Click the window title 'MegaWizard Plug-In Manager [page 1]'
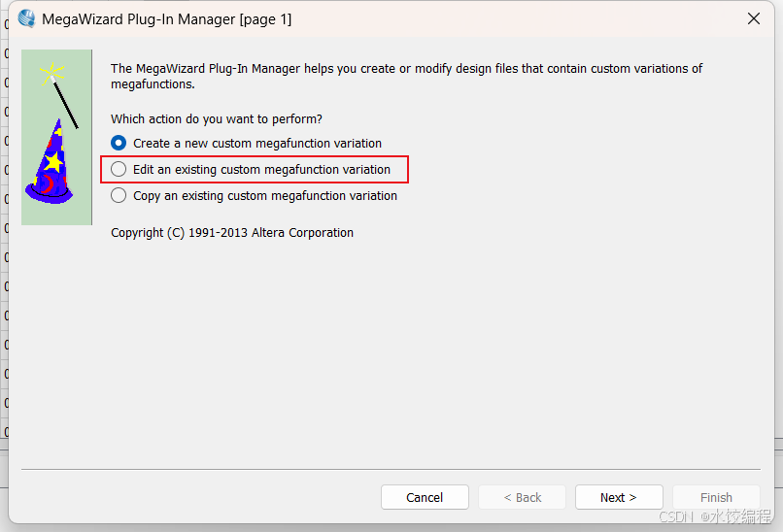Screen dimensions: 783x532 click(x=167, y=19)
